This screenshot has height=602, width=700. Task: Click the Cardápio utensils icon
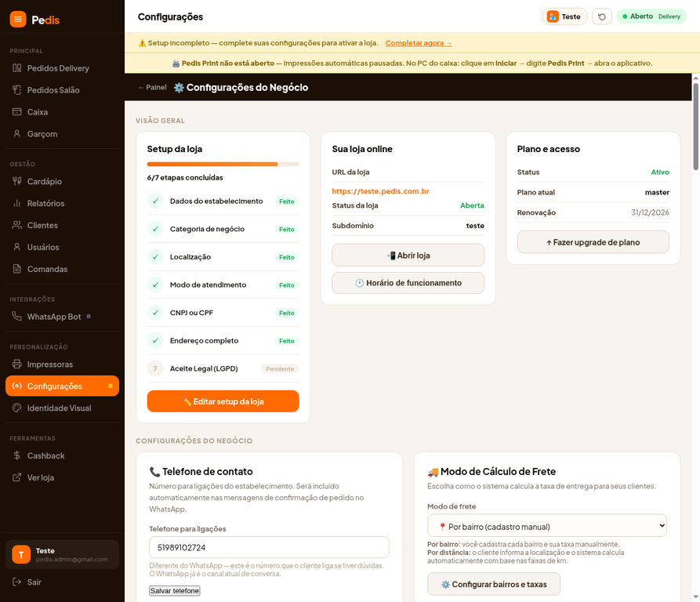coord(17,181)
